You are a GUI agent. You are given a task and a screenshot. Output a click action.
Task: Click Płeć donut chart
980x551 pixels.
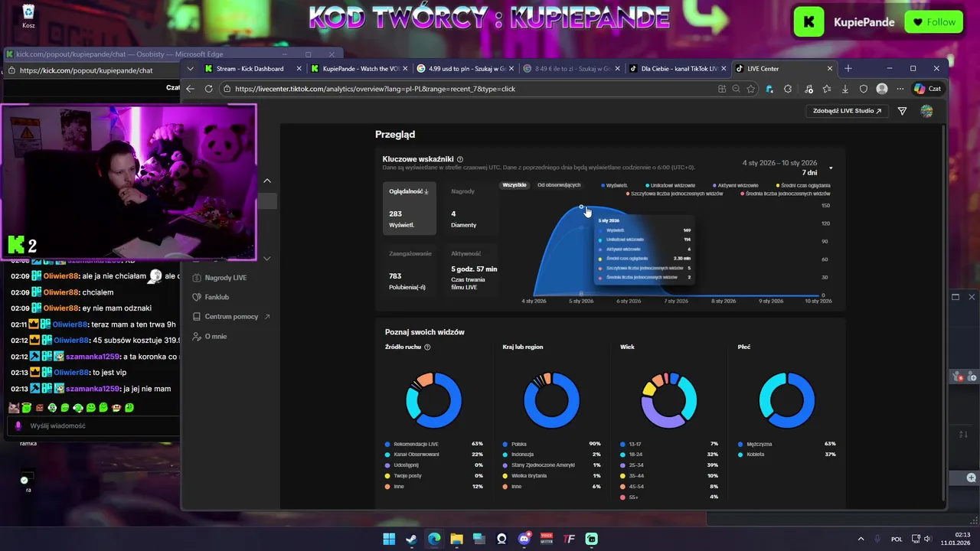pyautogui.click(x=786, y=400)
